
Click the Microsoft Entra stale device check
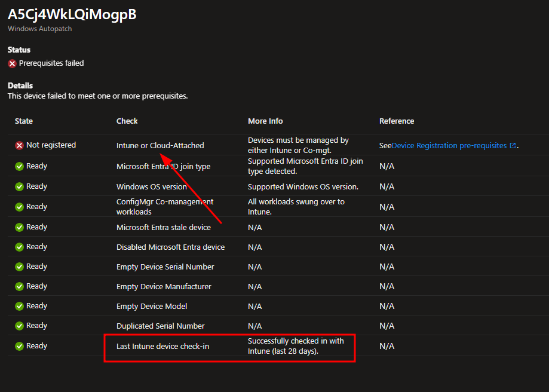[164, 227]
